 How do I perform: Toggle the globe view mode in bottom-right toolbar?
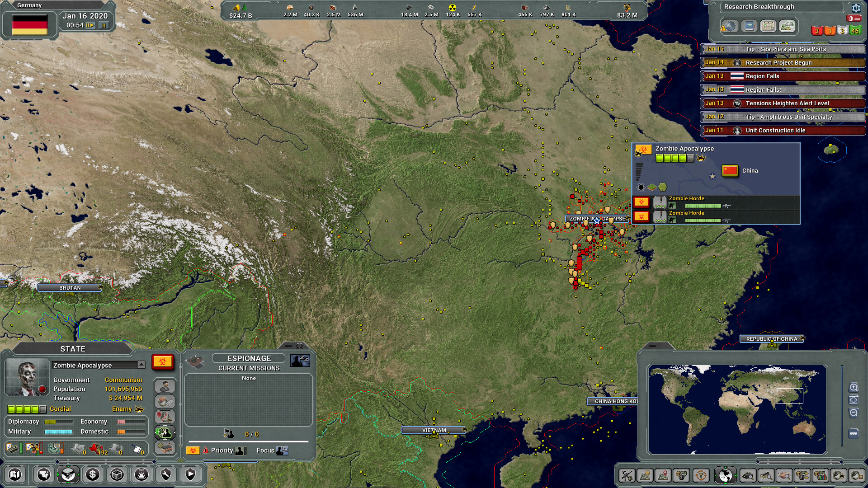pyautogui.click(x=725, y=475)
